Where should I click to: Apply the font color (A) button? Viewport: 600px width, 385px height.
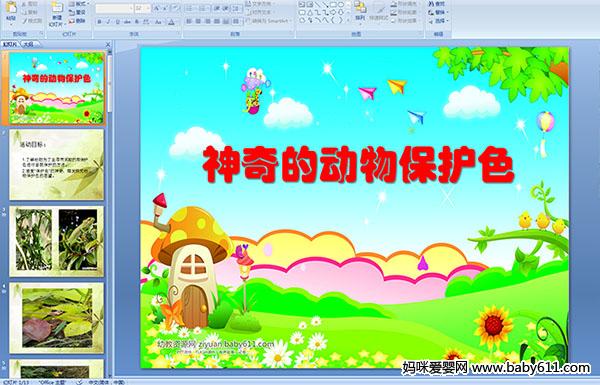pyautogui.click(x=171, y=22)
